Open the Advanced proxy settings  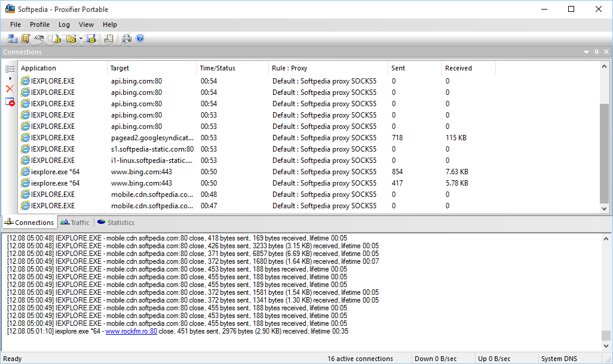pyautogui.click(x=109, y=38)
